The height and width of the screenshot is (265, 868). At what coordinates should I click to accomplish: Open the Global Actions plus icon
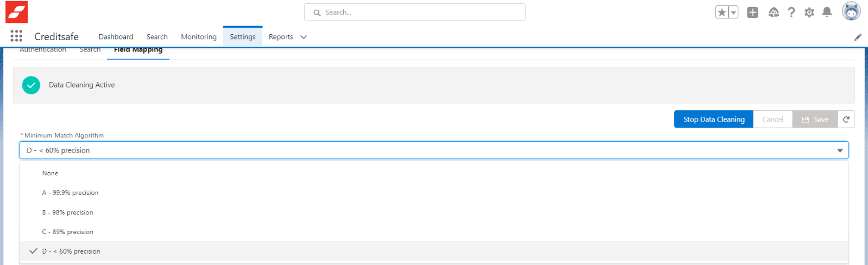[x=752, y=12]
